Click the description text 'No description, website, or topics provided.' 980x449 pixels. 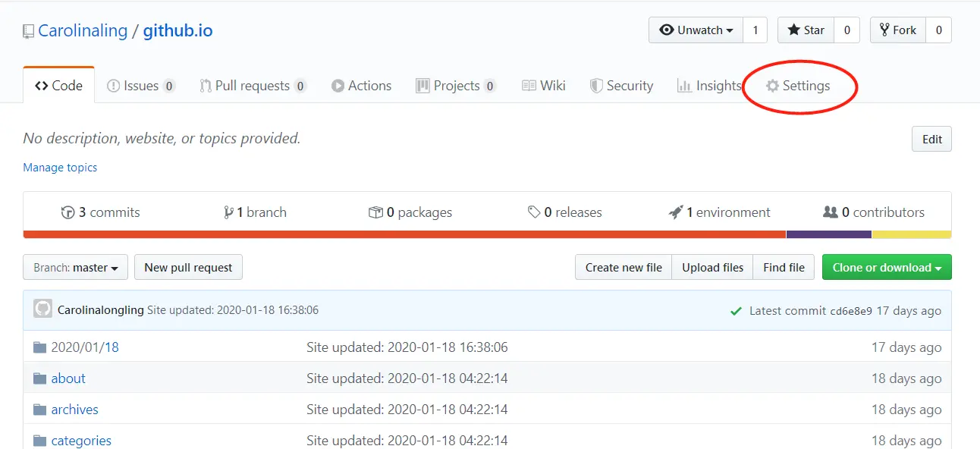pos(162,138)
